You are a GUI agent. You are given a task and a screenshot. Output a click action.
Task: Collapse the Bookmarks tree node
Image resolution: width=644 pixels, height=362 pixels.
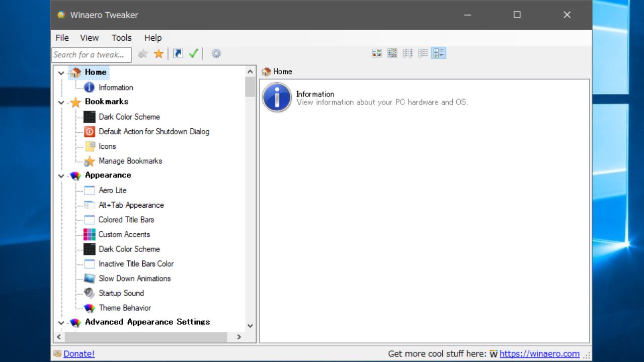point(61,103)
